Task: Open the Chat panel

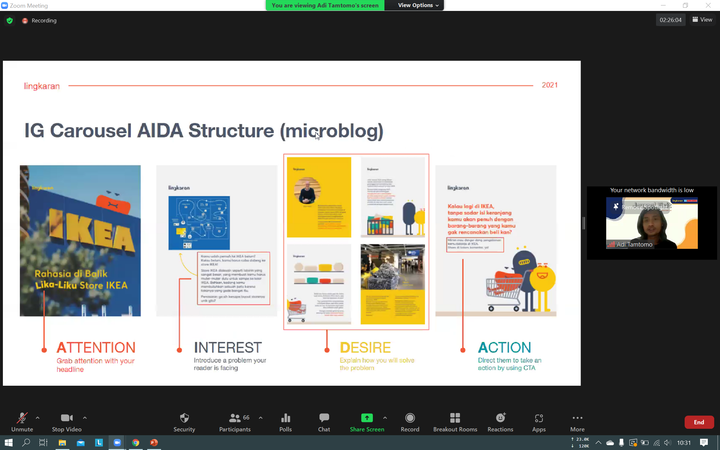Action: click(x=324, y=422)
